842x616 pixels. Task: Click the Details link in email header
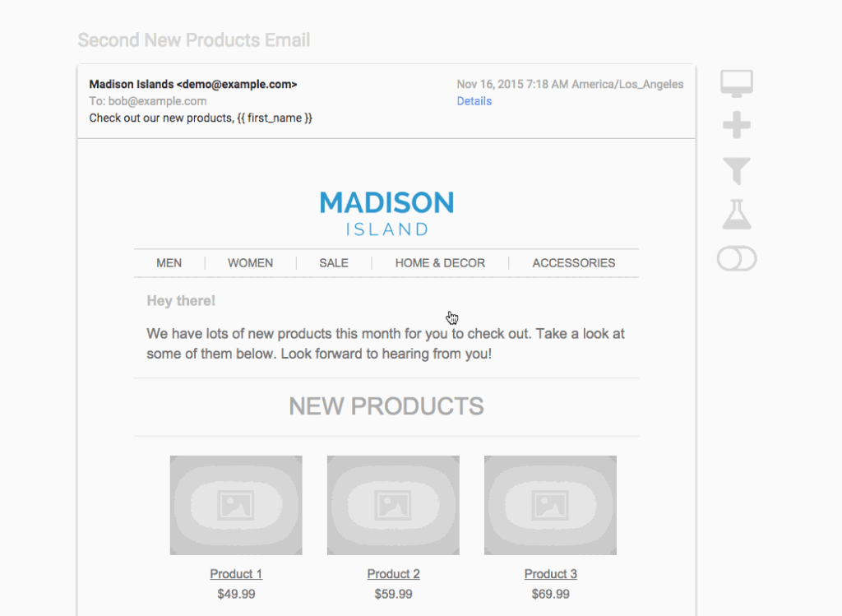(474, 101)
